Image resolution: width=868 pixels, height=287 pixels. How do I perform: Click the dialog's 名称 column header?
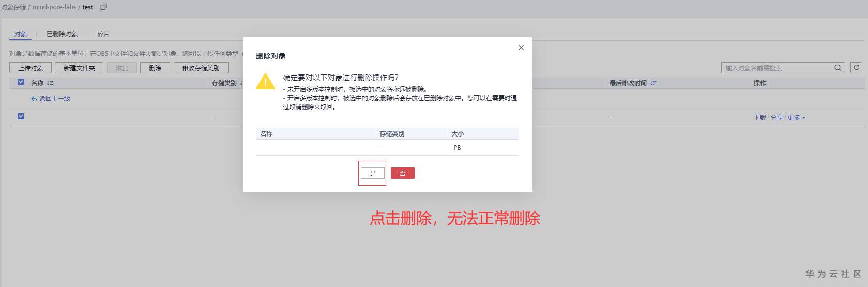click(x=266, y=133)
